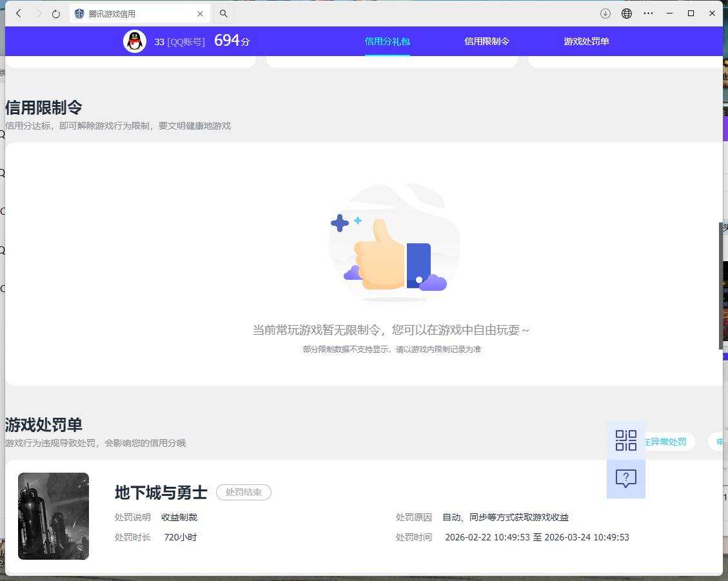Click the 部分限制数据不支持显示 note
Image resolution: width=728 pixels, height=581 pixels.
pyautogui.click(x=392, y=350)
